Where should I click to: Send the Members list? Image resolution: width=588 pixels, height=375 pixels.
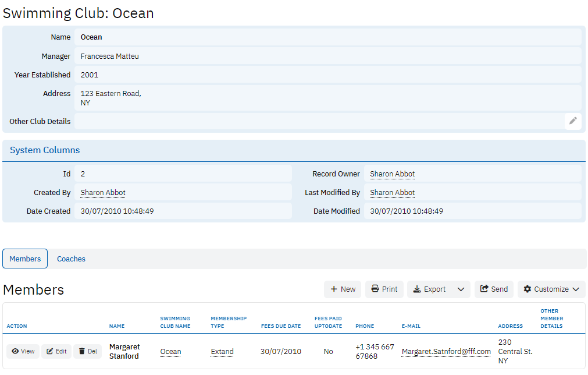click(x=494, y=289)
